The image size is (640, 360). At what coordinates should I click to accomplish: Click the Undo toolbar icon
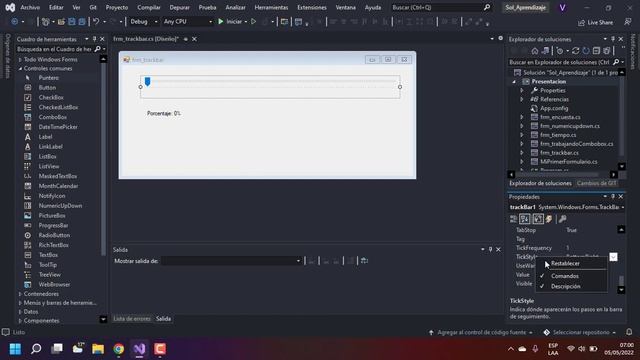pyautogui.click(x=96, y=22)
